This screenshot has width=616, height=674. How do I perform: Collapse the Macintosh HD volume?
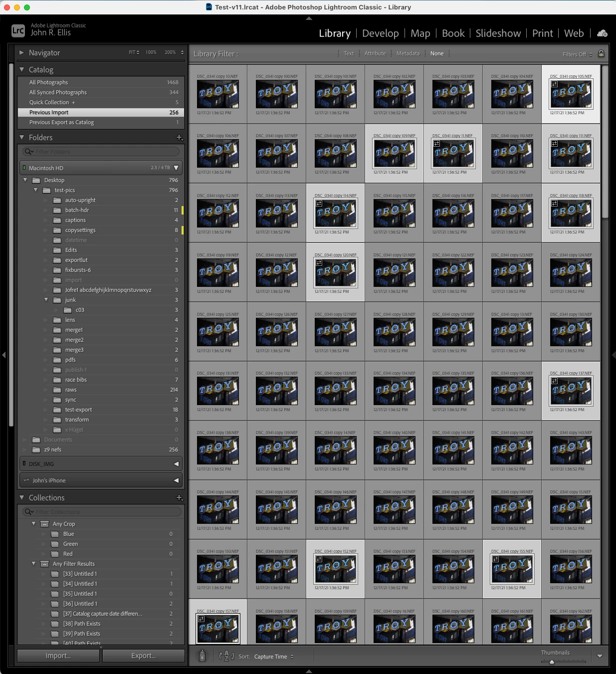(176, 168)
